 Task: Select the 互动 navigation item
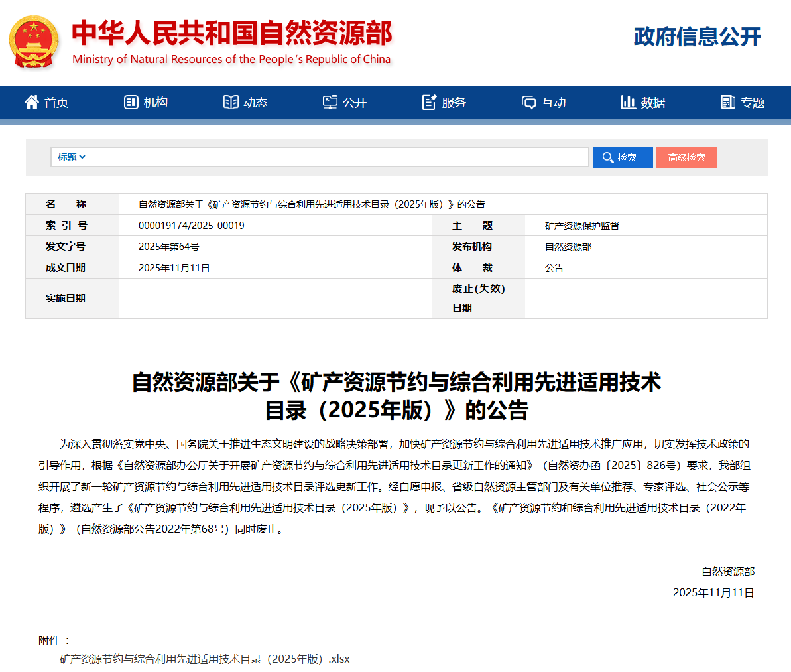tap(543, 102)
